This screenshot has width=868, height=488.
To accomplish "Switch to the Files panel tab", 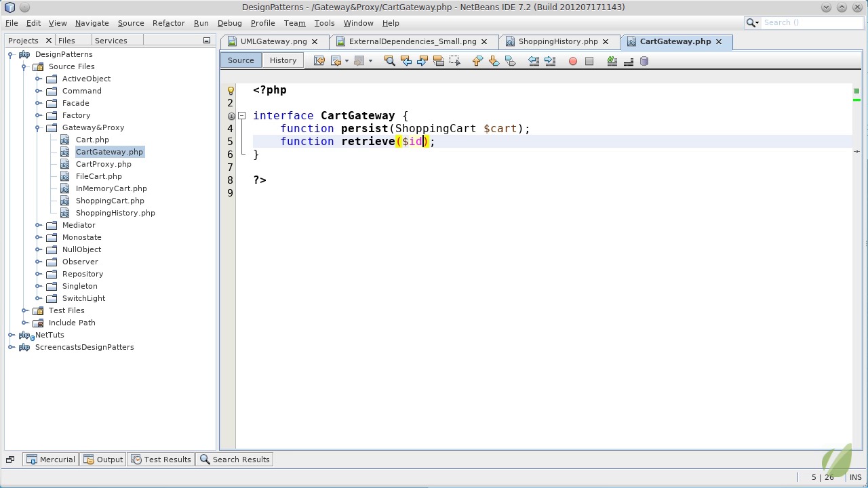I will (x=66, y=41).
